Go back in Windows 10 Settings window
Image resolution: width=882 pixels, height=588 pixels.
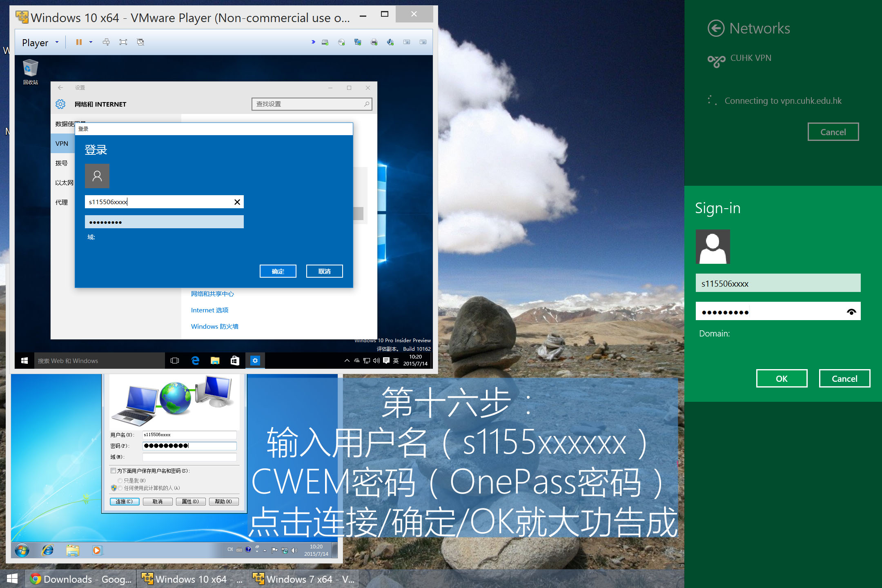click(60, 87)
